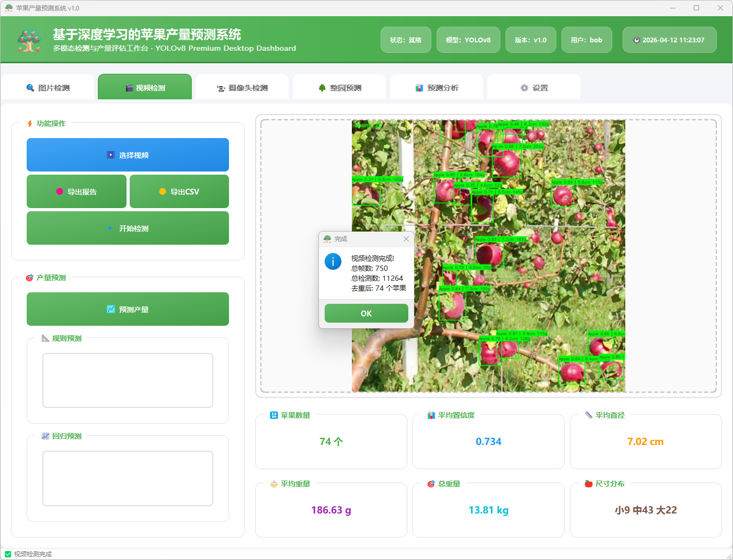
Task: Open the 设置 tab
Action: 534,88
